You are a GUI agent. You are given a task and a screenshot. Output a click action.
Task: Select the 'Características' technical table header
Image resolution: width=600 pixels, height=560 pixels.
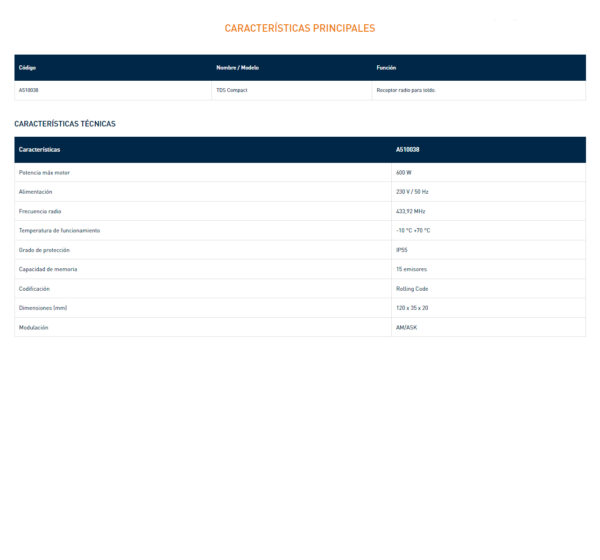pyautogui.click(x=40, y=150)
